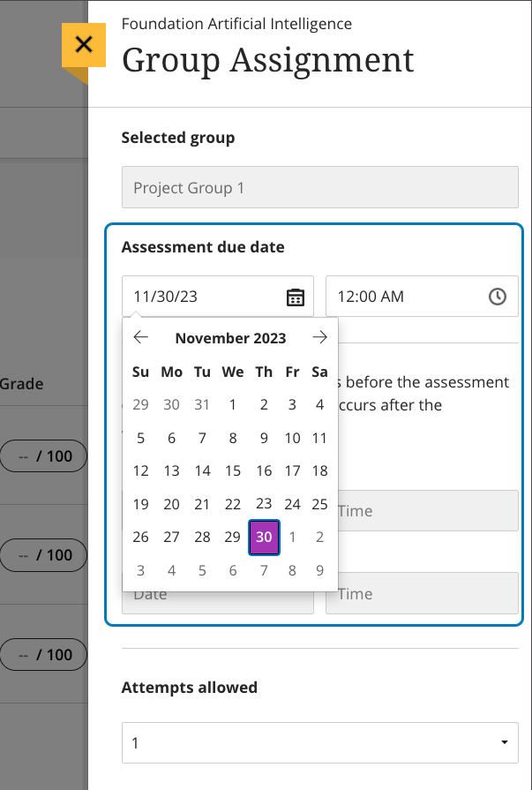Screen dimensions: 532x790
Task: Select November 15 in the calendar
Action: click(x=232, y=470)
